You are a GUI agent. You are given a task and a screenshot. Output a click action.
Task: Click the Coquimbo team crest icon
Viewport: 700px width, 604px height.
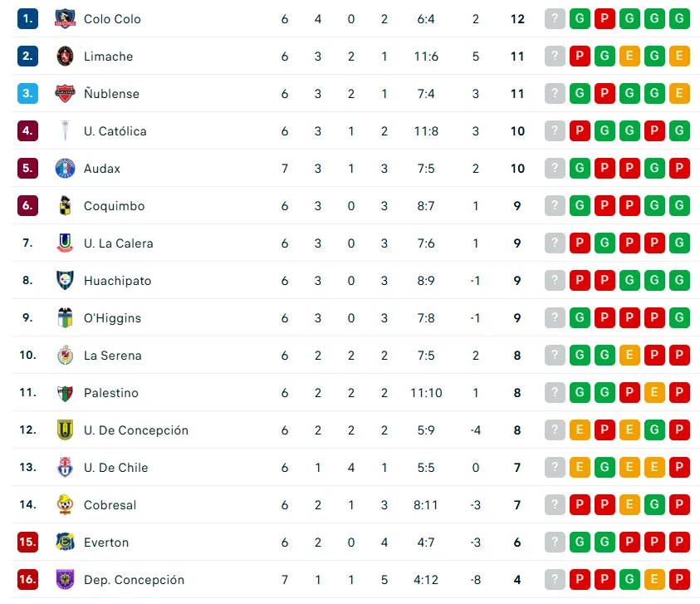point(64,205)
